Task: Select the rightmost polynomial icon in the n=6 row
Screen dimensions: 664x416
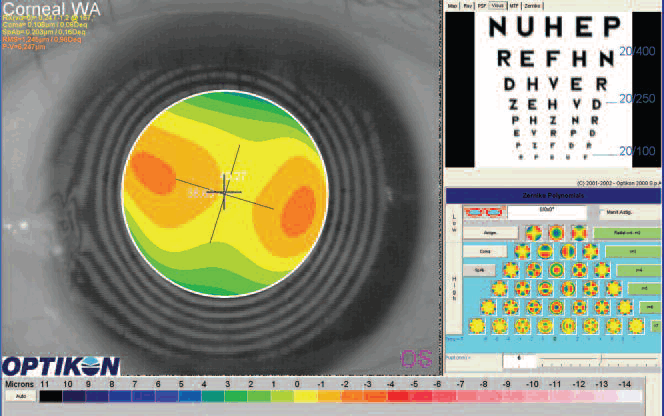Action: (625, 307)
